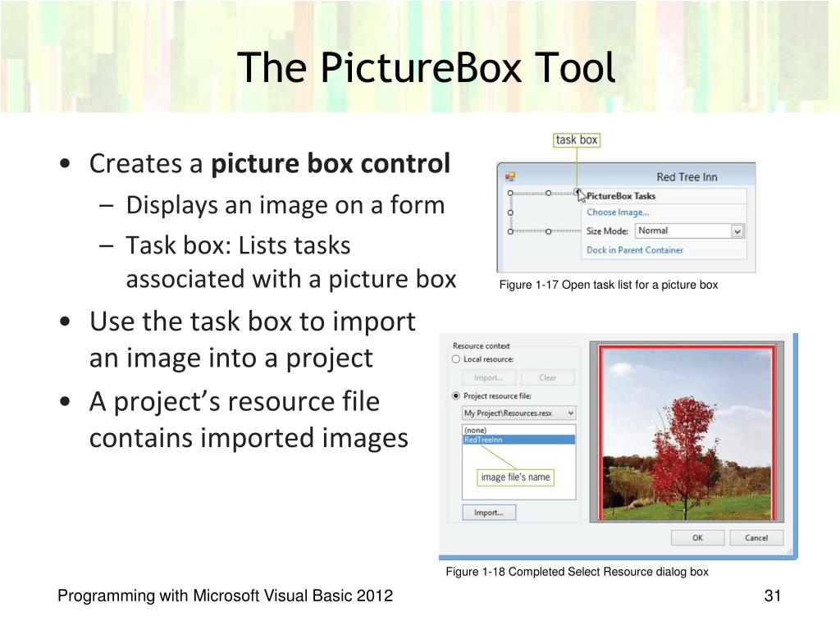Click Cancel in Select Resource dialog
This screenshot has width=840, height=630.
point(756,538)
